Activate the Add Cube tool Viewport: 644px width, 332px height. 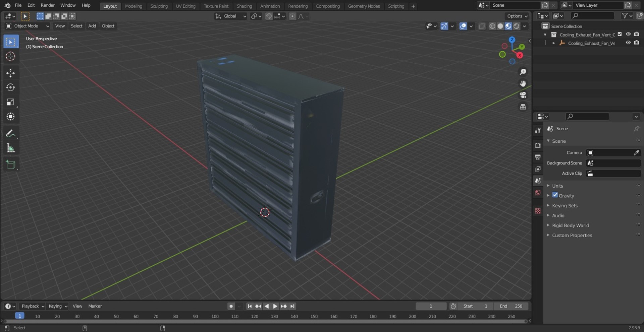(10, 164)
